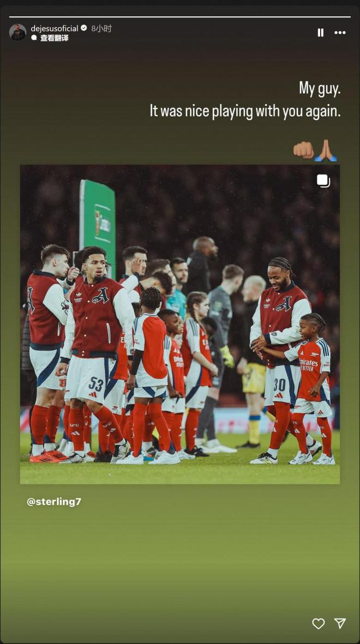Tap the fist bump emoji
360x644 pixels.
(303, 150)
